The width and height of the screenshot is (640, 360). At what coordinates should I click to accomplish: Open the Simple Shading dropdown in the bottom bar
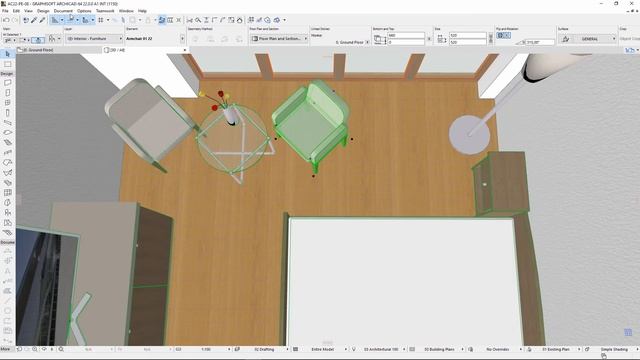[614, 349]
